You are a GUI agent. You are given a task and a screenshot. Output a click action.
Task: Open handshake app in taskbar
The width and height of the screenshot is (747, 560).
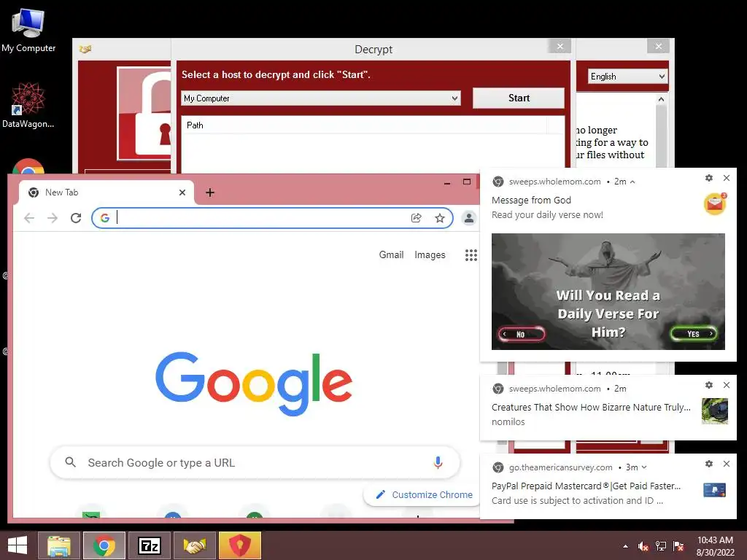194,545
